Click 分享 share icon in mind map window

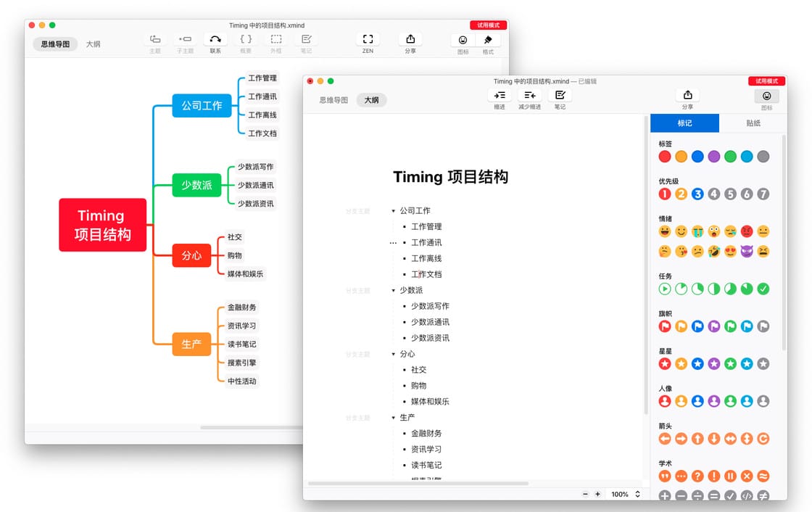(x=410, y=39)
